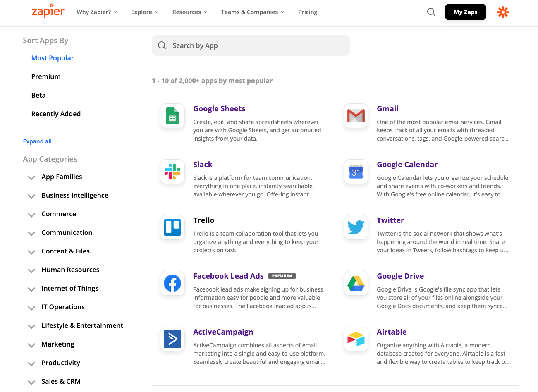Select the IT Operations category label
This screenshot has width=538, height=392.
click(x=63, y=307)
